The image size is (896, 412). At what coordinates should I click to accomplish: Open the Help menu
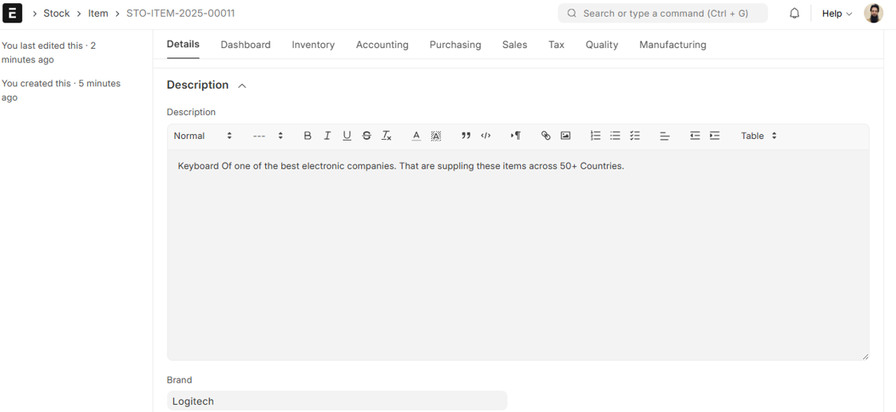click(836, 14)
